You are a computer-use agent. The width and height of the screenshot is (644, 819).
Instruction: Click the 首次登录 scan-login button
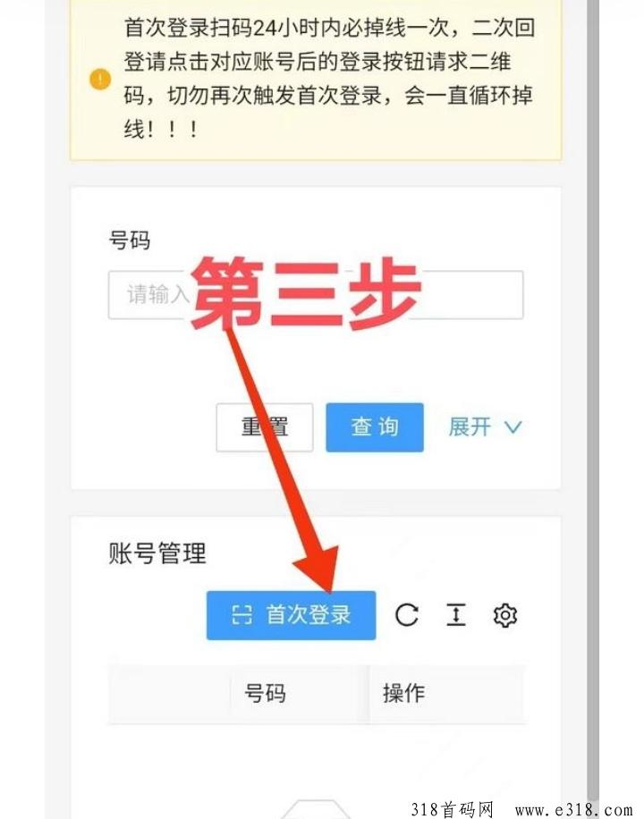(292, 615)
